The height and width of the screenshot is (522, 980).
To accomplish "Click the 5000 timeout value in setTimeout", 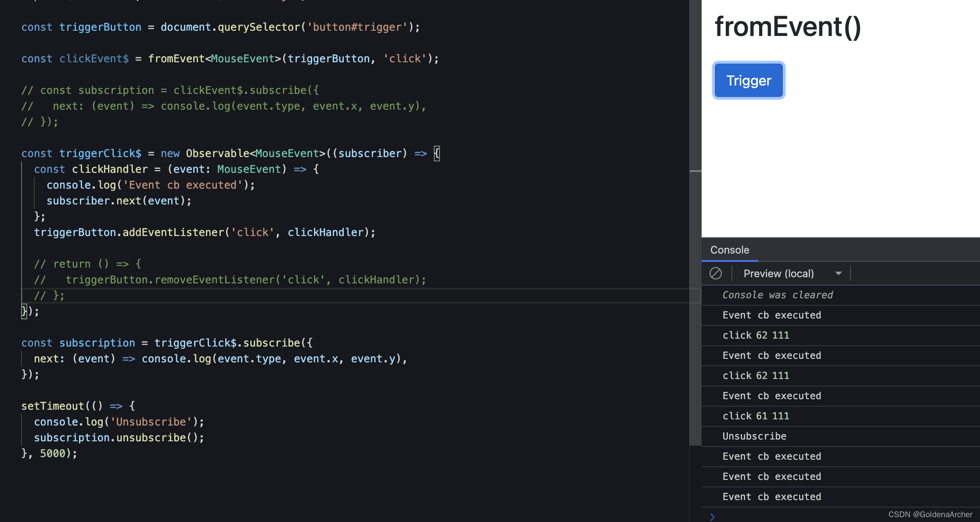I will pos(52,454).
